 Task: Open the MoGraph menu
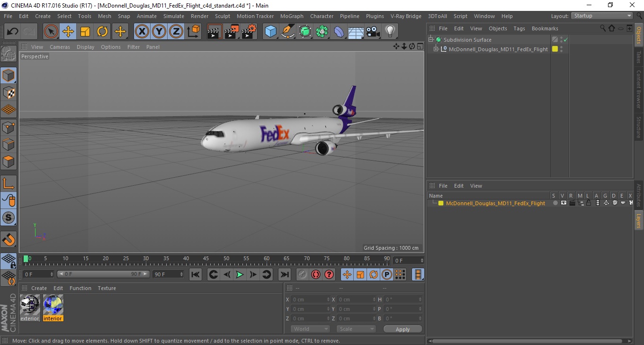292,16
